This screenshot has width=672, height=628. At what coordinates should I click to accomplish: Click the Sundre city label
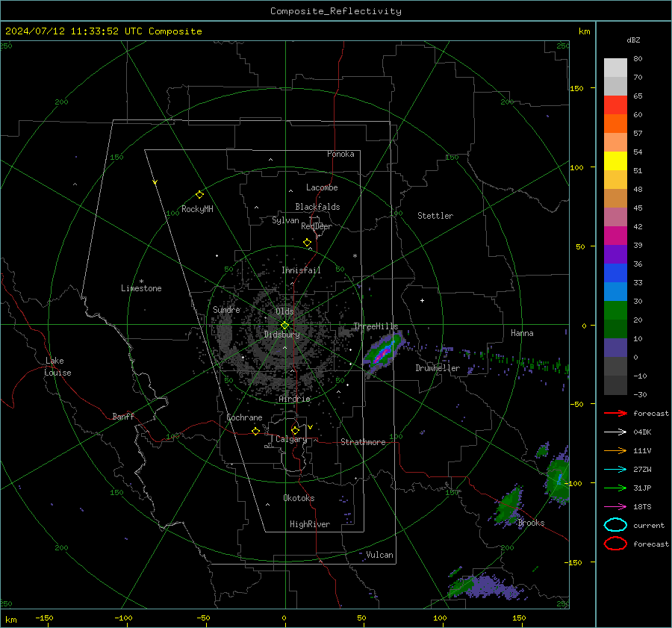(x=226, y=309)
